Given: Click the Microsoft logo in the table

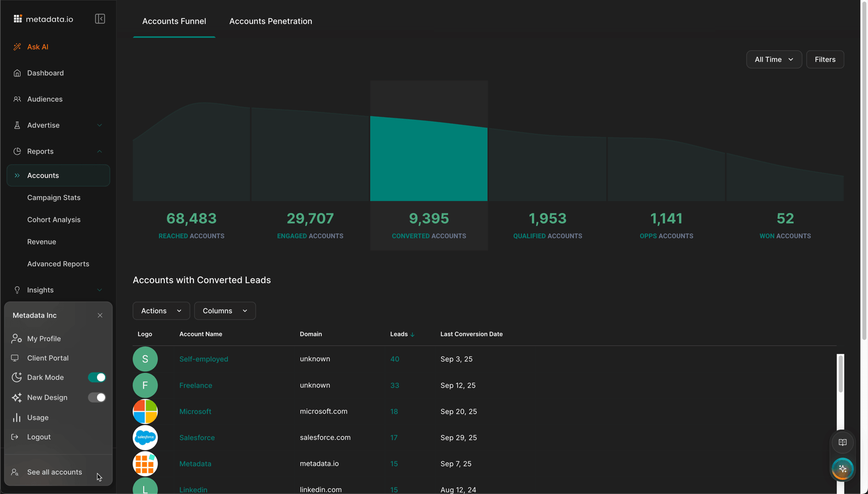Looking at the screenshot, I should coord(145,412).
